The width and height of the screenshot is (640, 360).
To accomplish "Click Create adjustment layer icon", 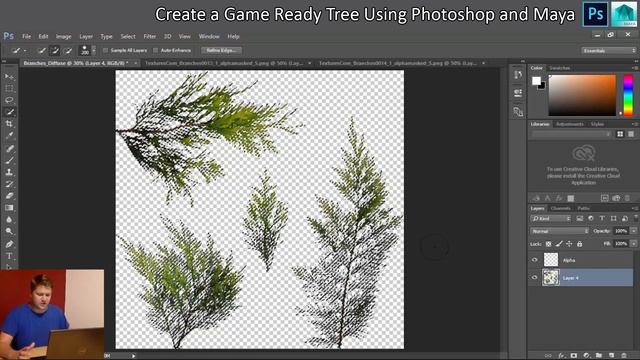I will click(x=586, y=356).
